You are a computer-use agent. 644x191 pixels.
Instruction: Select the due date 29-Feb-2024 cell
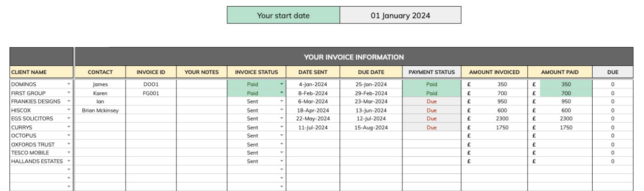tap(371, 93)
